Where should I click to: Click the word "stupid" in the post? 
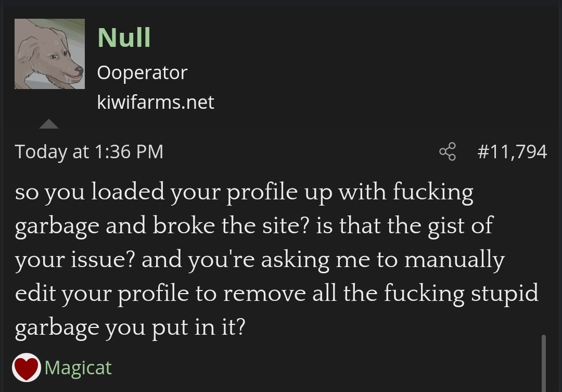pos(505,294)
